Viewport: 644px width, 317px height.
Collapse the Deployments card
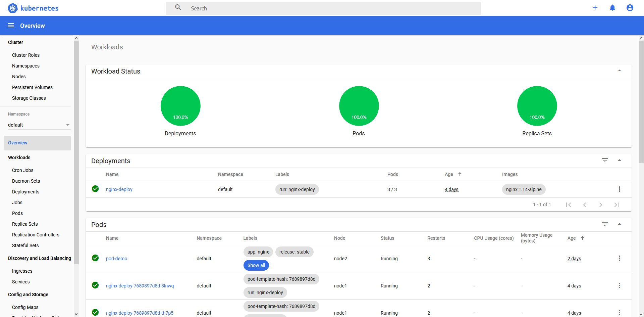coord(620,160)
